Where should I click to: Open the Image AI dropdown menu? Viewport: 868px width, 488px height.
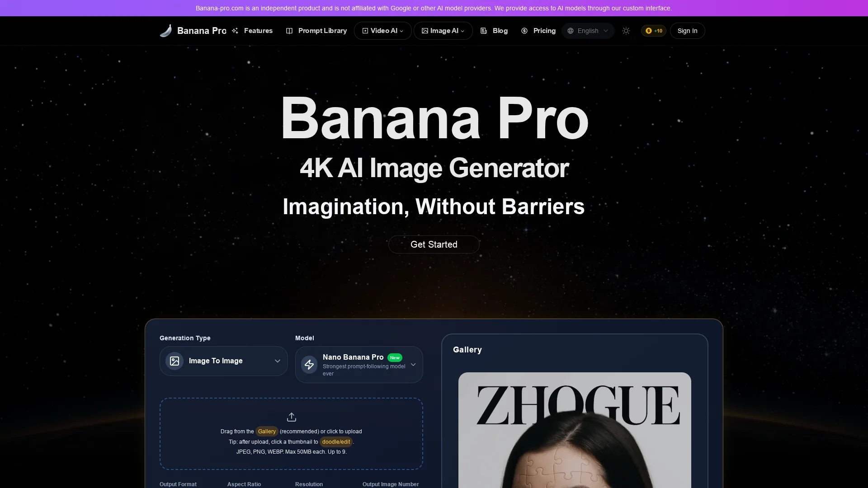(443, 31)
